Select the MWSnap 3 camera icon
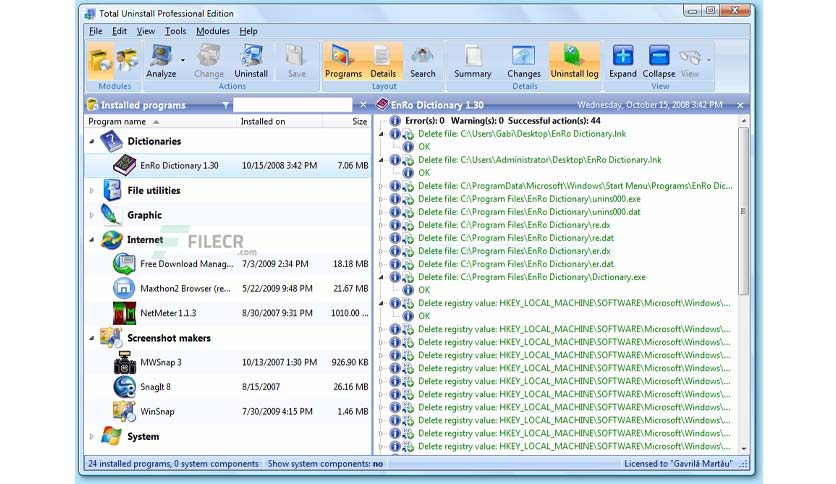This screenshot has width=836, height=484. tap(125, 362)
